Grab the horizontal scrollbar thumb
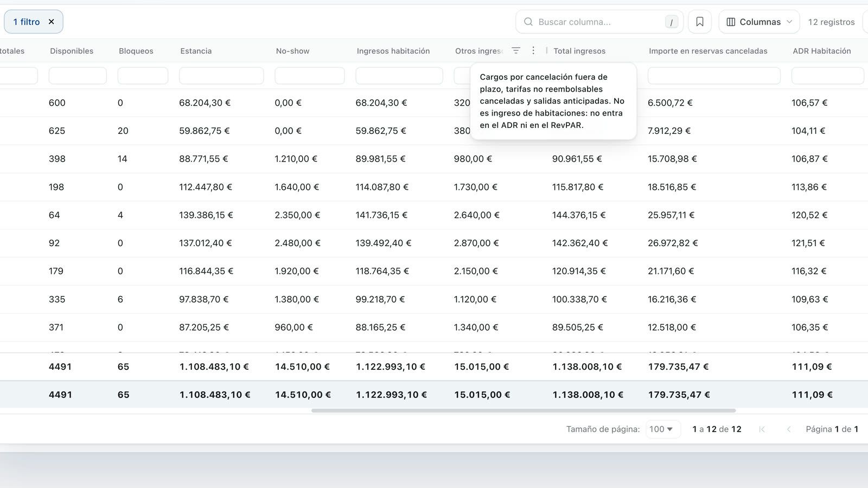868x488 pixels. click(524, 410)
